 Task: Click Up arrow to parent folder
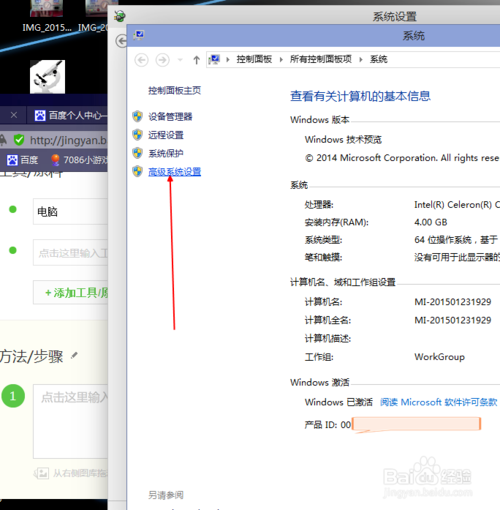(196, 60)
